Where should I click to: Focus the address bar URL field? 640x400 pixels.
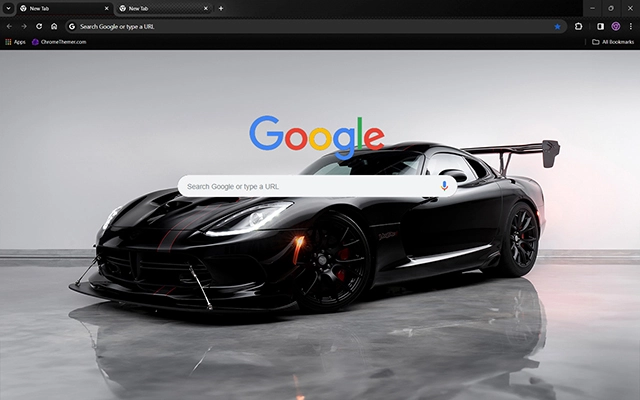coord(316,27)
